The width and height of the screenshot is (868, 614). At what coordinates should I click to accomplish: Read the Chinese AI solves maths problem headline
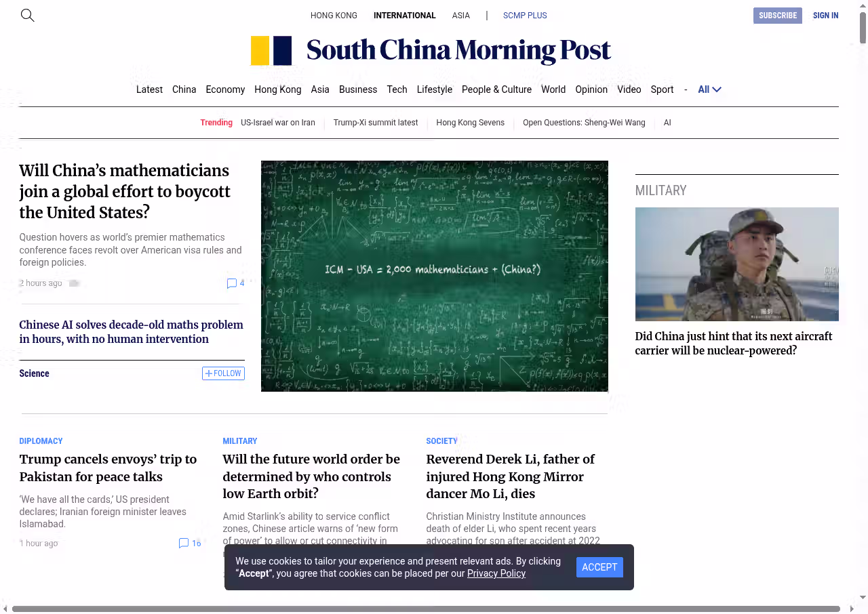[131, 332]
